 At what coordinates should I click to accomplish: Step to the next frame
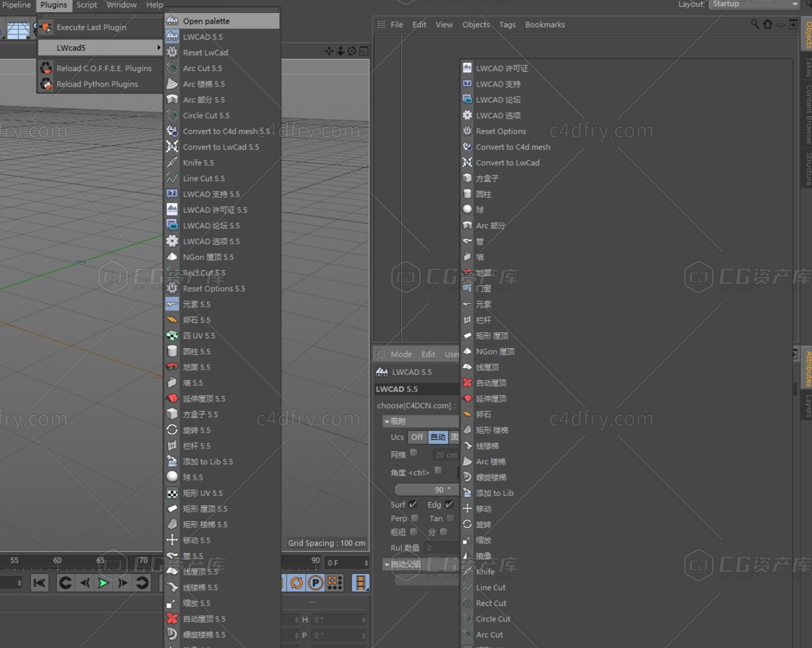click(x=123, y=582)
